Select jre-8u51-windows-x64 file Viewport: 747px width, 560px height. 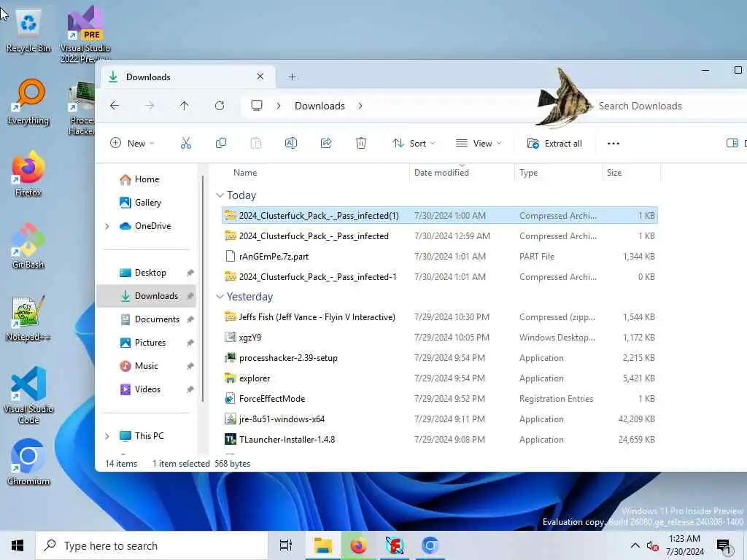(440, 419)
